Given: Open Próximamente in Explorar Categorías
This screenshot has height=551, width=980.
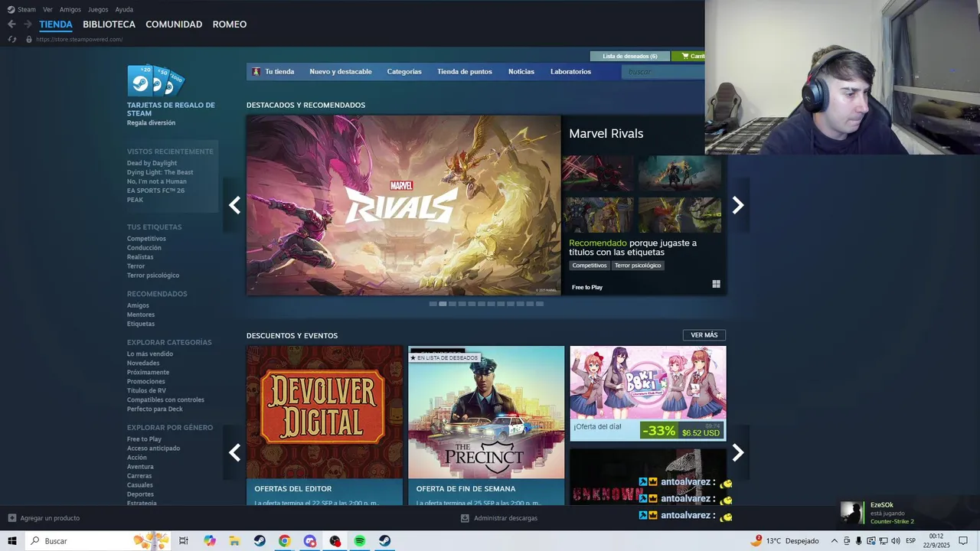Looking at the screenshot, I should tap(148, 372).
